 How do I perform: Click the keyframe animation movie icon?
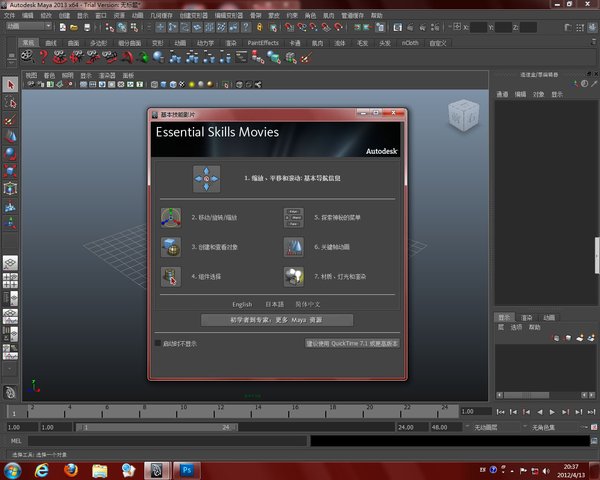click(x=293, y=246)
